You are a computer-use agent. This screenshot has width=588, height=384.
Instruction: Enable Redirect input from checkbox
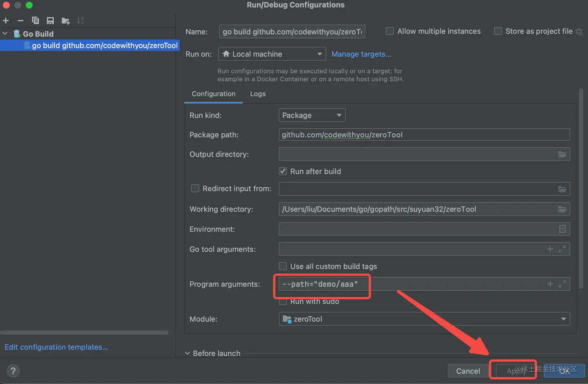(195, 189)
